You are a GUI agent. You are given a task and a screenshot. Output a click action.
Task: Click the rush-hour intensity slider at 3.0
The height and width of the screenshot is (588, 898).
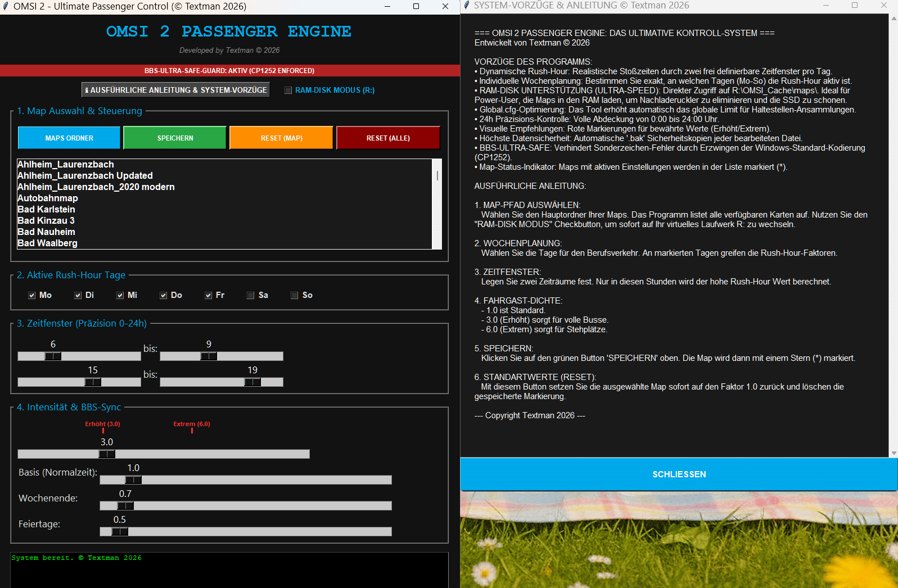(x=107, y=454)
